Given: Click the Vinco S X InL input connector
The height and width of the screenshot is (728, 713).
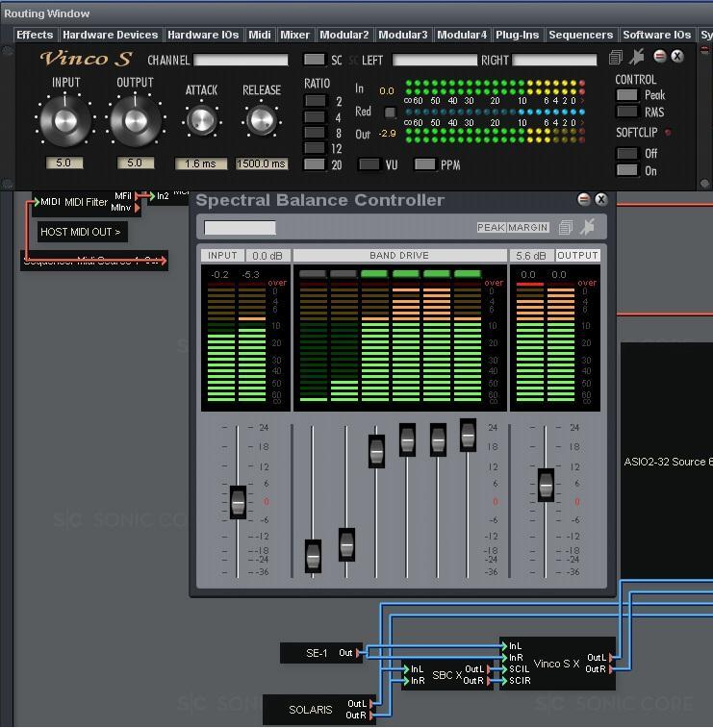Looking at the screenshot, I should coord(504,646).
